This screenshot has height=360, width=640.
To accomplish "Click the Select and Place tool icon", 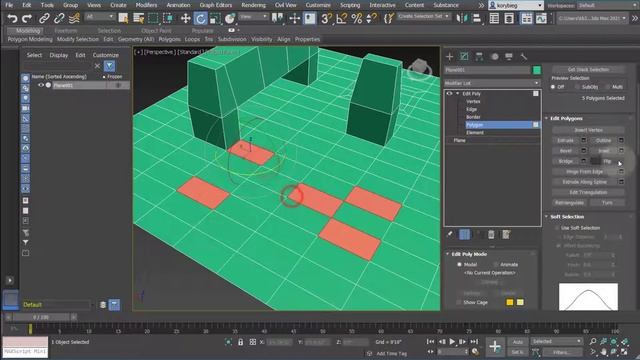I will [x=230, y=18].
